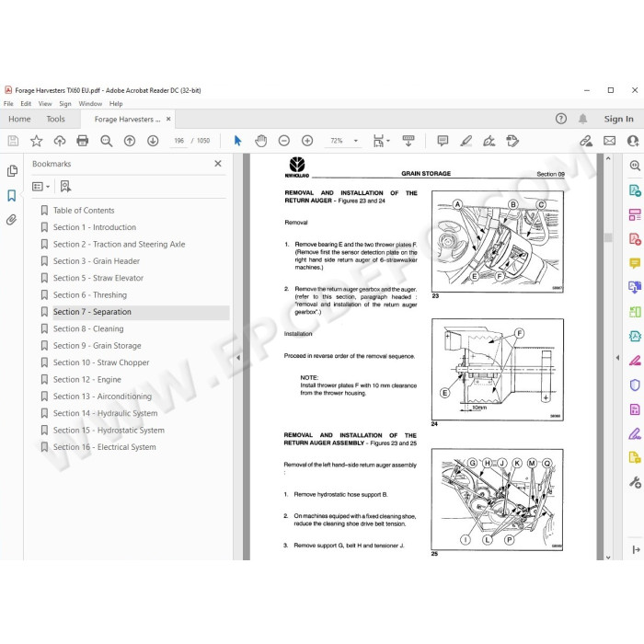The width and height of the screenshot is (644, 644).
Task: Click the page number input field
Action: (x=179, y=141)
